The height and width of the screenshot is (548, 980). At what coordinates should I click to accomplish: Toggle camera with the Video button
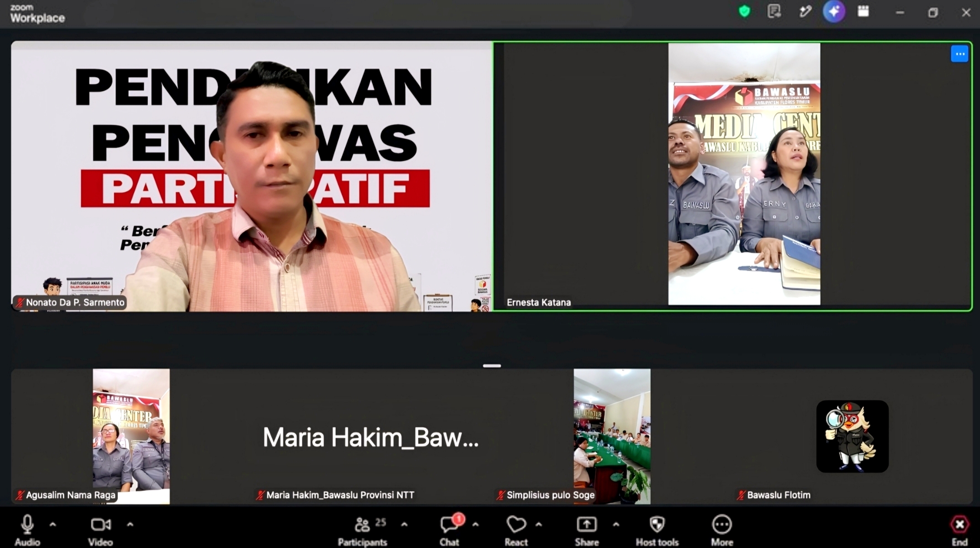pos(100,530)
